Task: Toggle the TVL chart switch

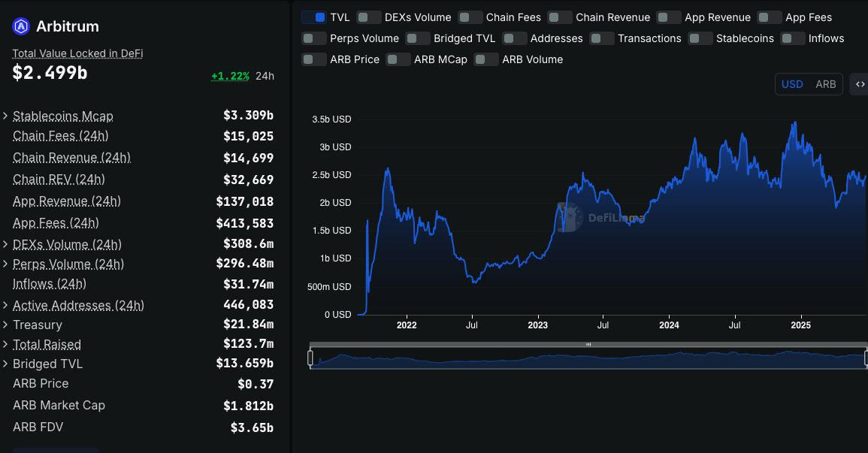Action: click(314, 17)
